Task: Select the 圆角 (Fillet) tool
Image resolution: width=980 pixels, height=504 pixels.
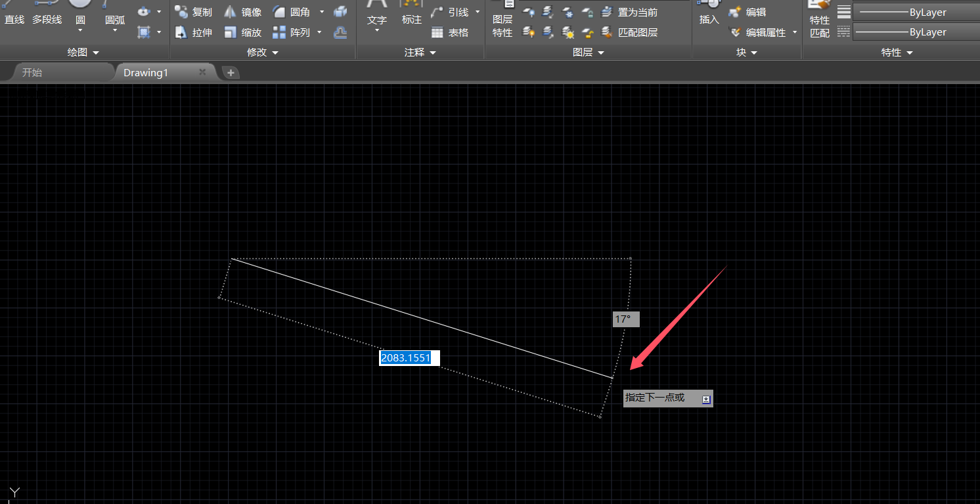Action: [x=292, y=12]
